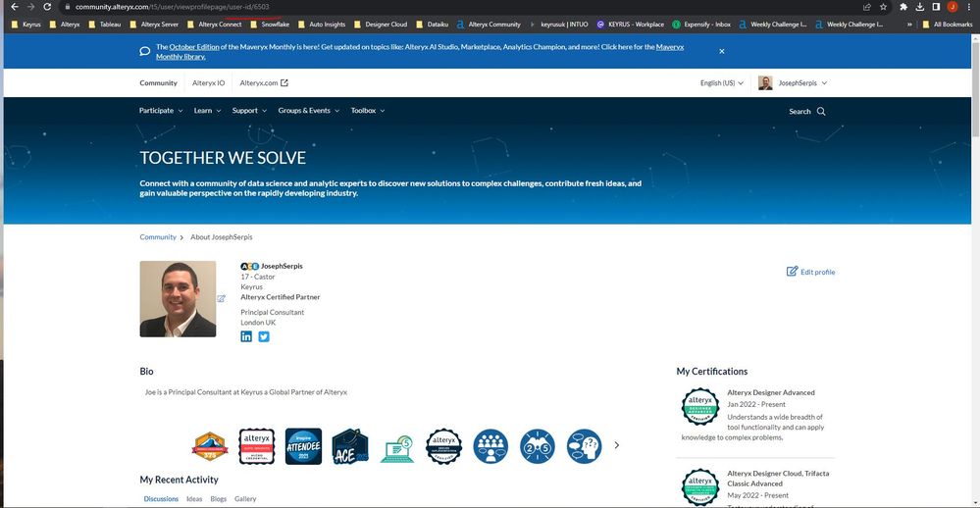Open the browser downloads icon
This screenshot has height=508, width=980.
[x=919, y=7]
